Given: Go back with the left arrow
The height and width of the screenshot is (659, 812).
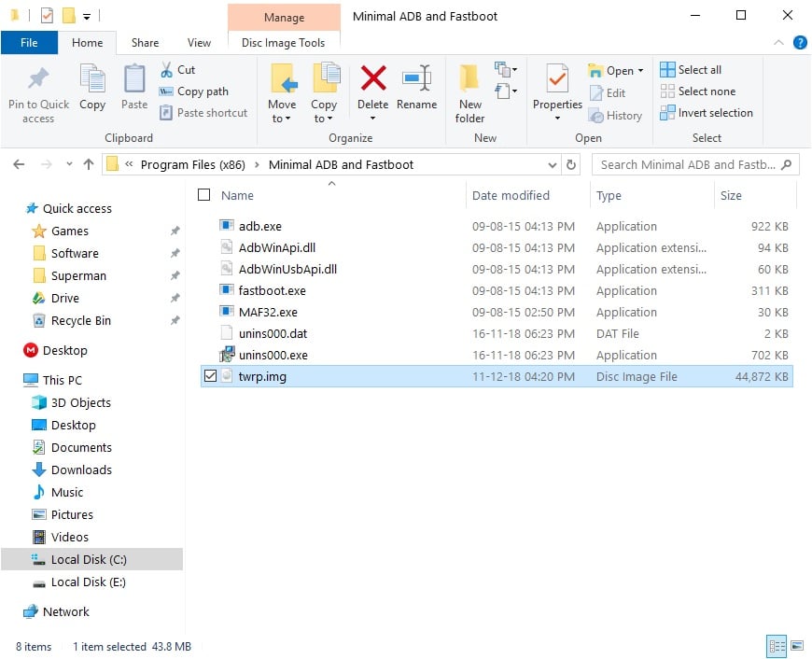Looking at the screenshot, I should pos(19,164).
